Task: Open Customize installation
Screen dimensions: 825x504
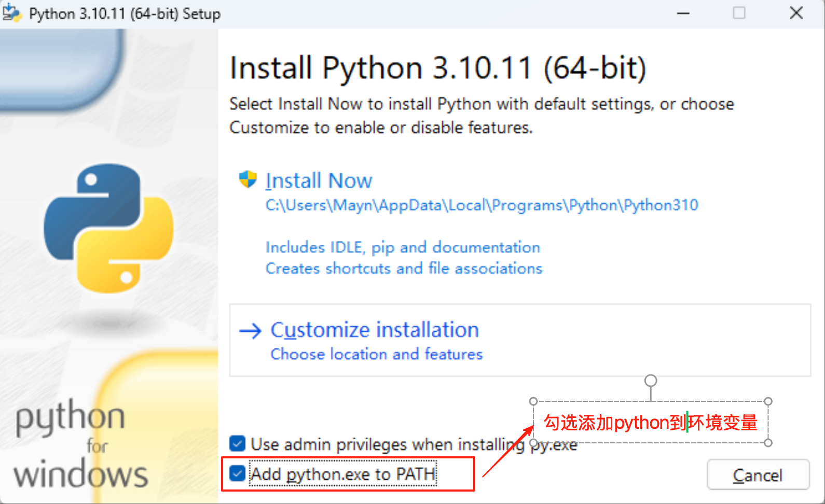Action: pyautogui.click(x=374, y=330)
